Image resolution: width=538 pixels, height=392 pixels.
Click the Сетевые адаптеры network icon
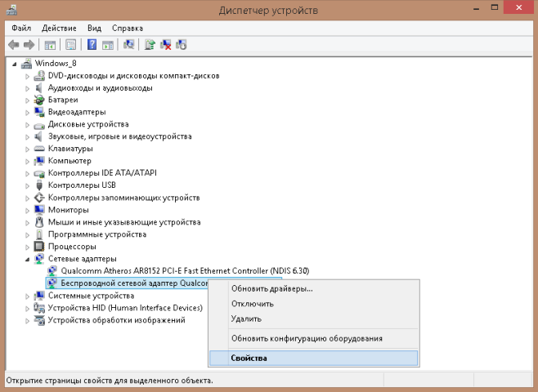click(39, 259)
